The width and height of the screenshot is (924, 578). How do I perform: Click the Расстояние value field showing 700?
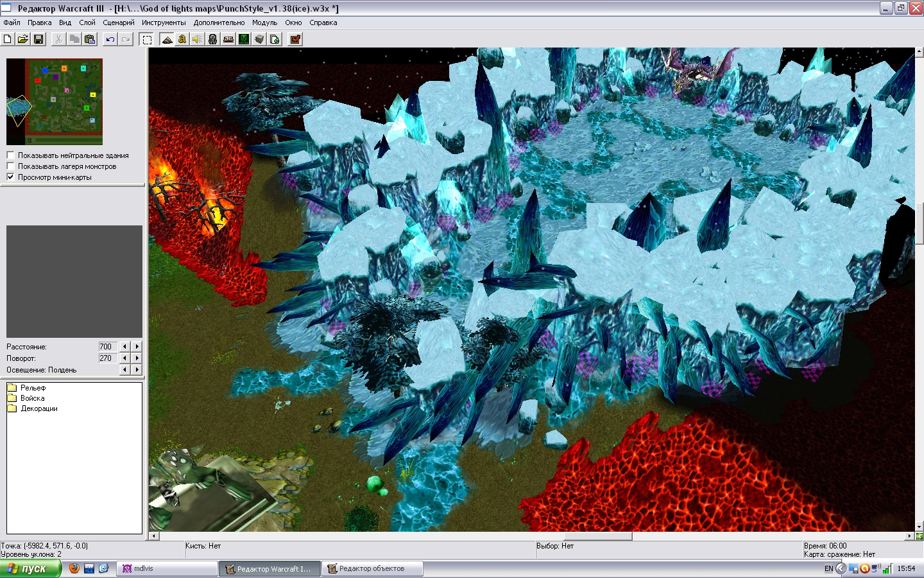click(x=107, y=347)
